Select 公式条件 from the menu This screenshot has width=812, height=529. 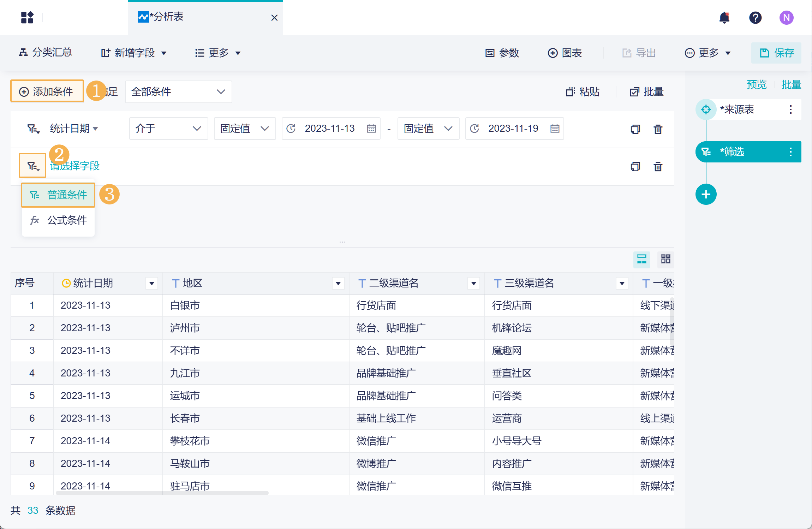point(59,220)
